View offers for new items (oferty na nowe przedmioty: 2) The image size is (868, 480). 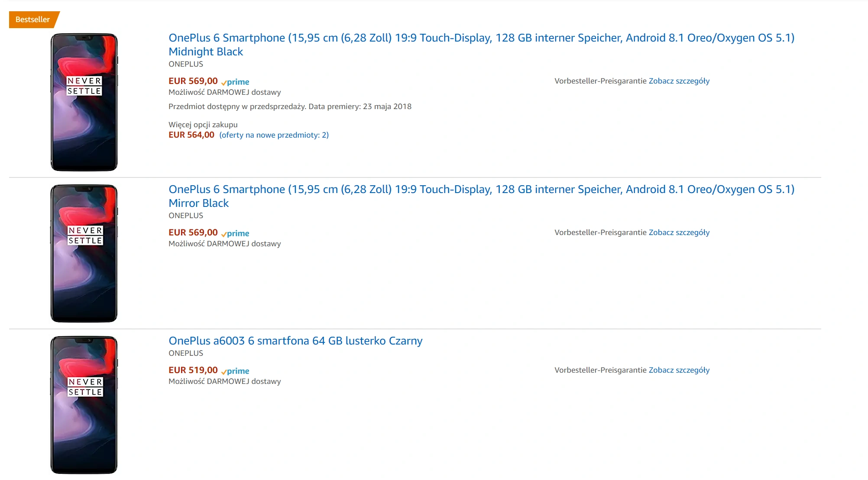(274, 135)
